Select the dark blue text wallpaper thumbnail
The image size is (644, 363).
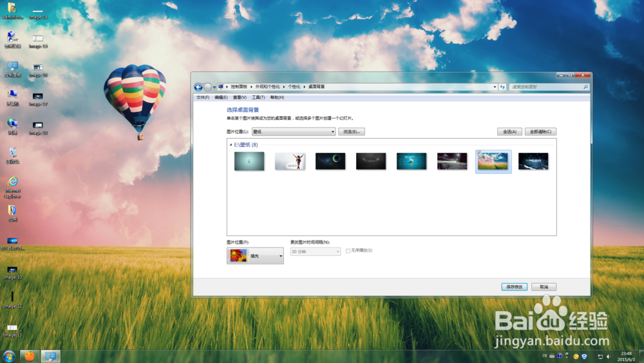pos(533,161)
